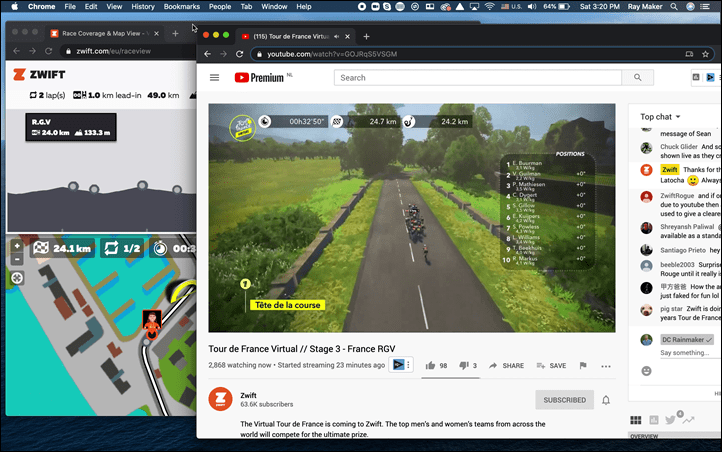The image size is (722, 452).
Task: Reload the Zwift raceview page
Action: click(48, 51)
